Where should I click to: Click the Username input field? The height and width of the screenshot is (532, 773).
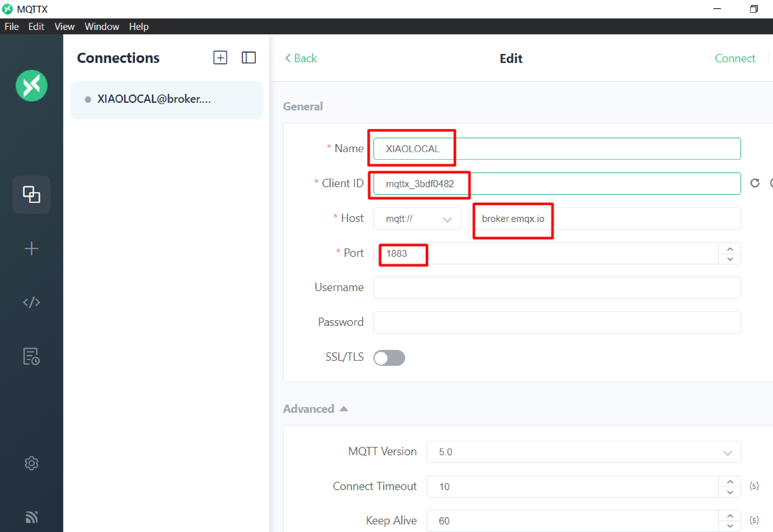pos(557,287)
